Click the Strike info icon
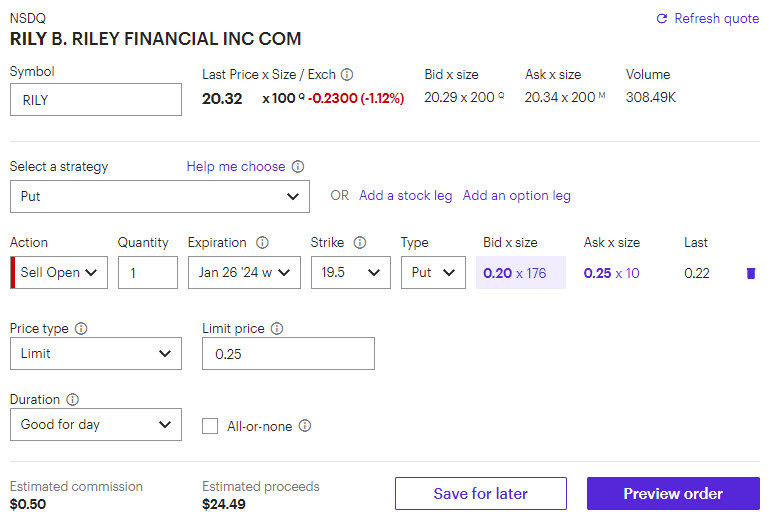Viewport: 770px width, 532px height. coord(360,243)
